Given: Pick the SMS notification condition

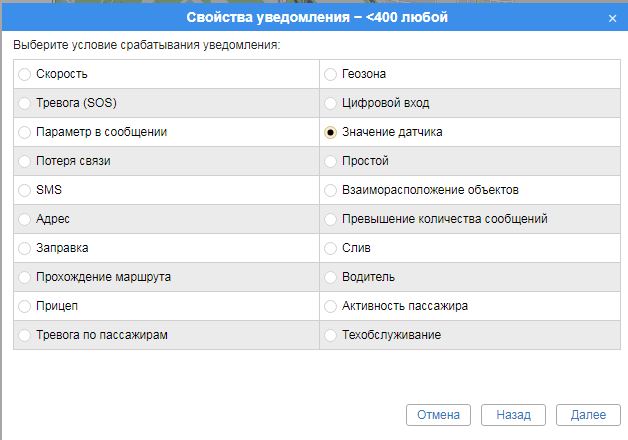Looking at the screenshot, I should tap(25, 190).
